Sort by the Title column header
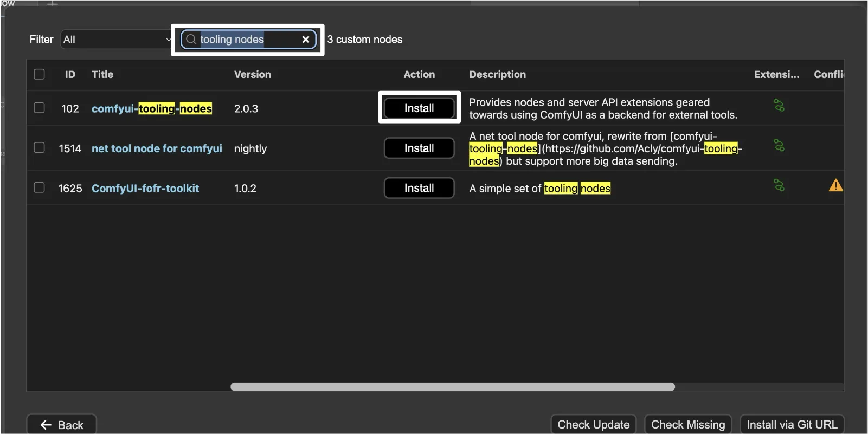868x434 pixels. (102, 75)
